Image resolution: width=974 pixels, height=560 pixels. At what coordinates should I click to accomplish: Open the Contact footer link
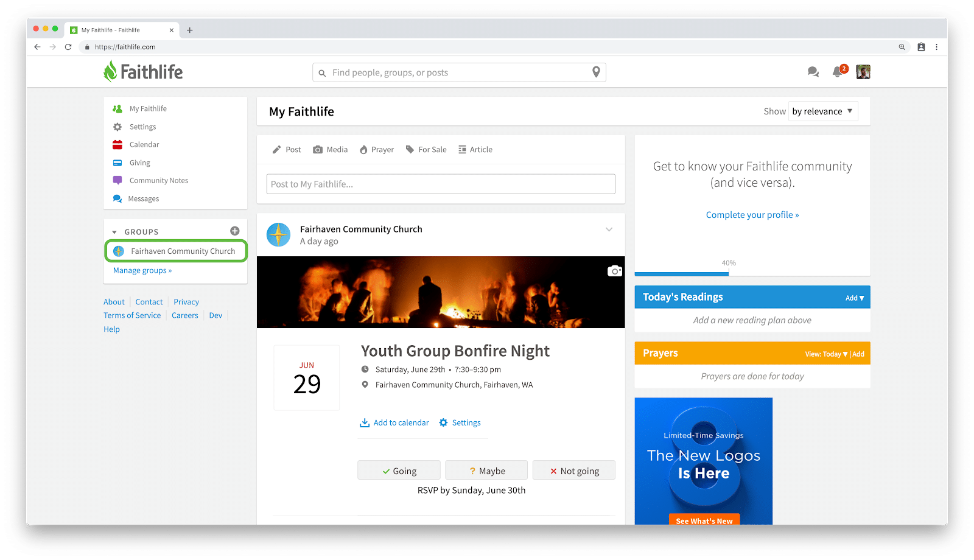(149, 302)
